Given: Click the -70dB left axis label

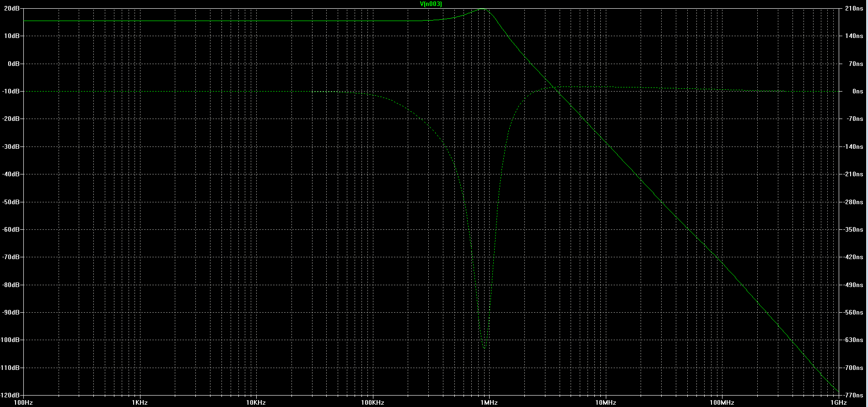Looking at the screenshot, I should pyautogui.click(x=11, y=257).
